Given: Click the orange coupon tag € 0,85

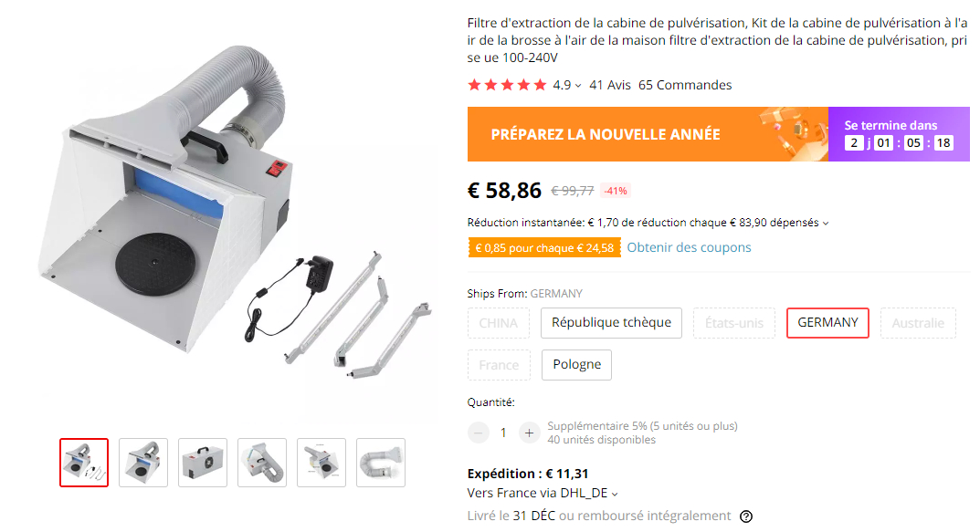Looking at the screenshot, I should (544, 248).
